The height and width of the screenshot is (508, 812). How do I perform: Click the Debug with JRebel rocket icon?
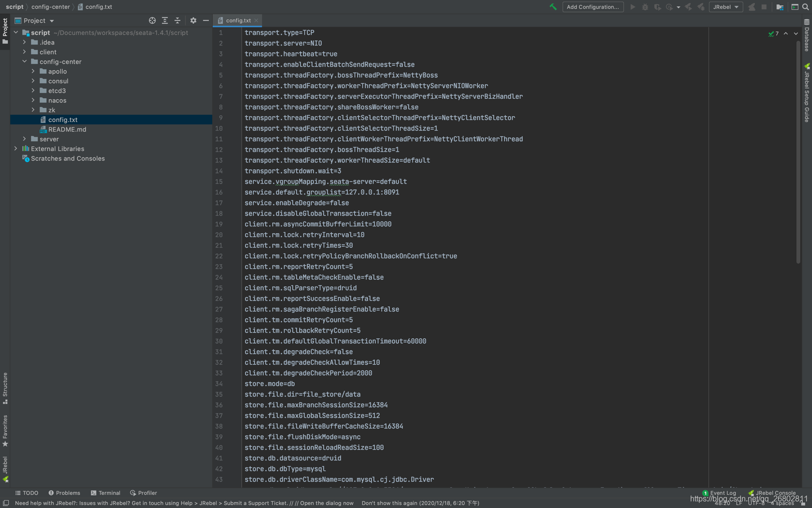coord(701,7)
